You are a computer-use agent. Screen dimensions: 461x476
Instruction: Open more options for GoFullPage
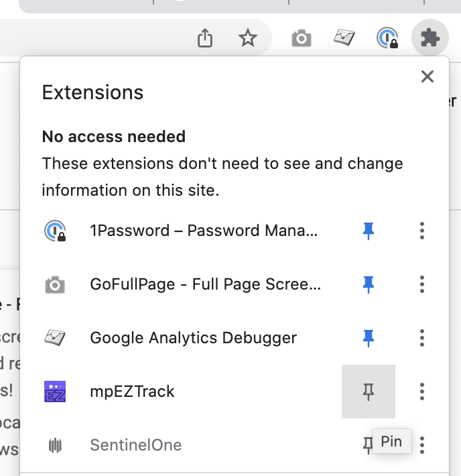click(x=421, y=285)
